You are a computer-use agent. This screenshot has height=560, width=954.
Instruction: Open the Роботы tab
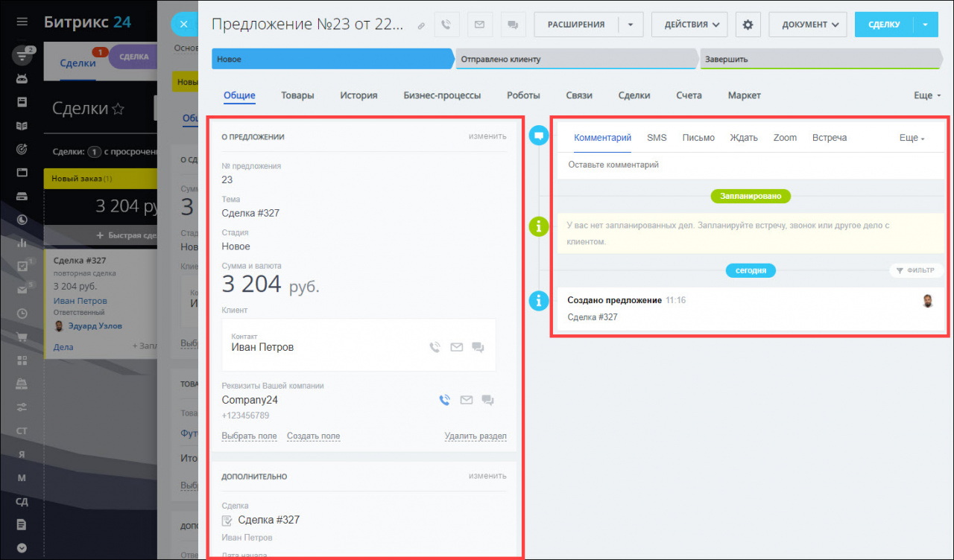(523, 95)
